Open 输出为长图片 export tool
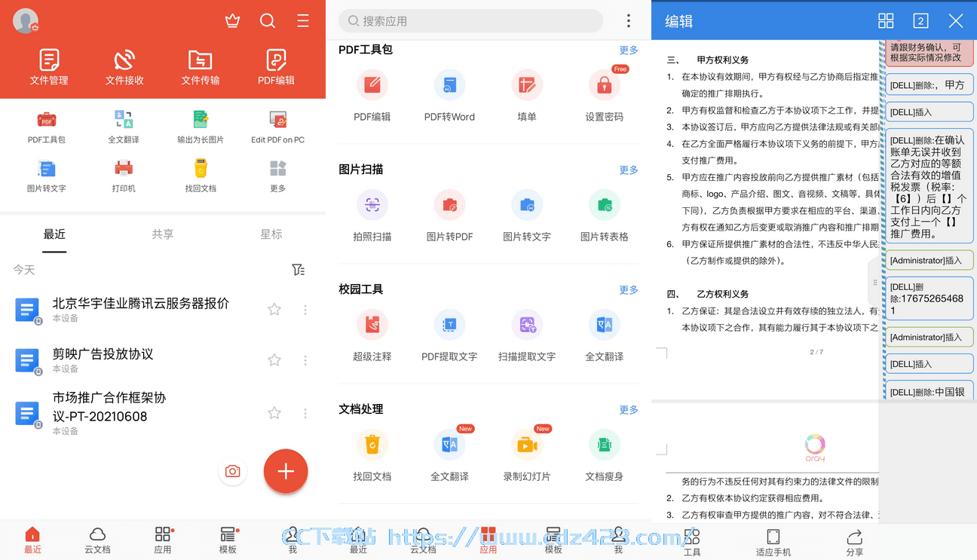The width and height of the screenshot is (977, 560). [x=201, y=126]
